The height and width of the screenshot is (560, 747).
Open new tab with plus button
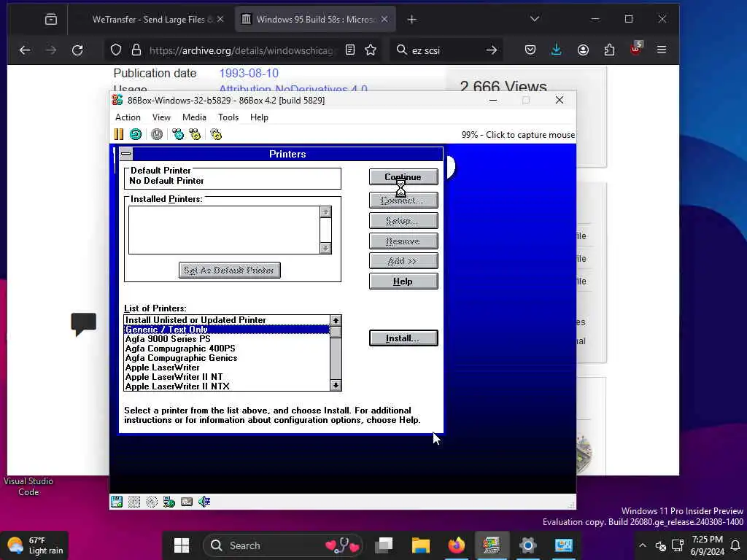pyautogui.click(x=412, y=19)
